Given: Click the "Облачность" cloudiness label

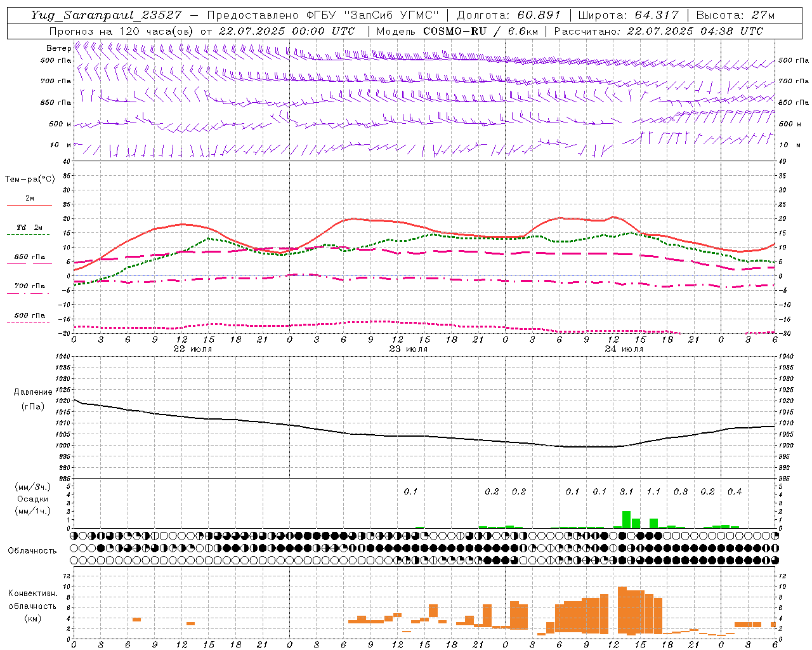Looking at the screenshot, I should click(x=32, y=551).
